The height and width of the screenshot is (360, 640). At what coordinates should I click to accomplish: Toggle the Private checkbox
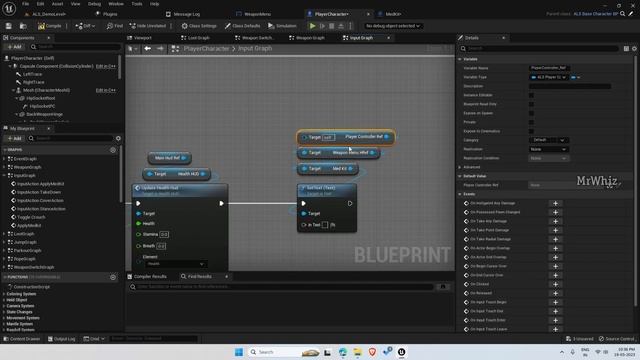pos(531,122)
